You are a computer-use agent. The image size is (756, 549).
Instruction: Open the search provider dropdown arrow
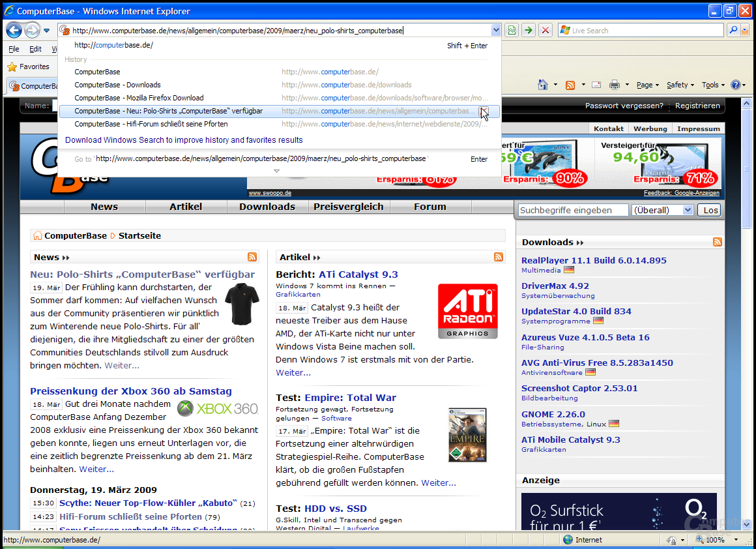[x=745, y=31]
